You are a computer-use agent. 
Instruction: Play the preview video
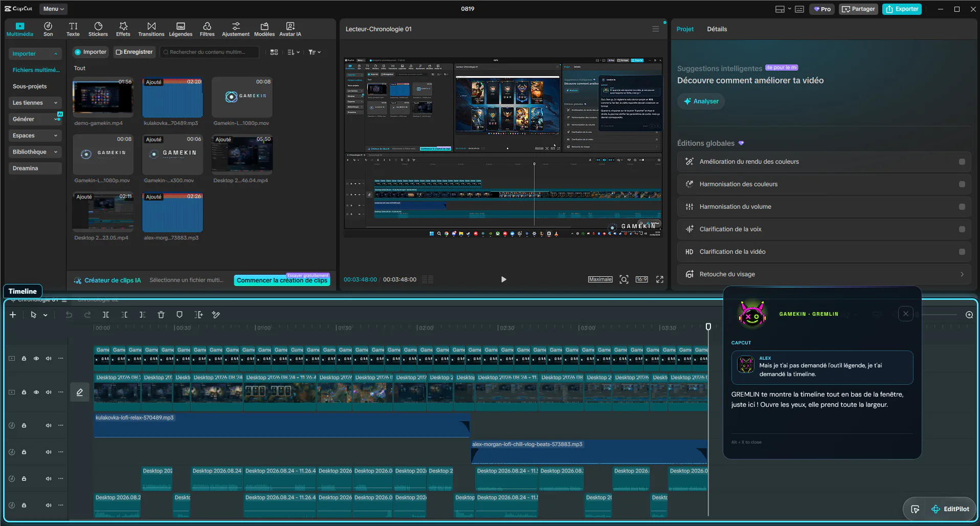(x=503, y=279)
